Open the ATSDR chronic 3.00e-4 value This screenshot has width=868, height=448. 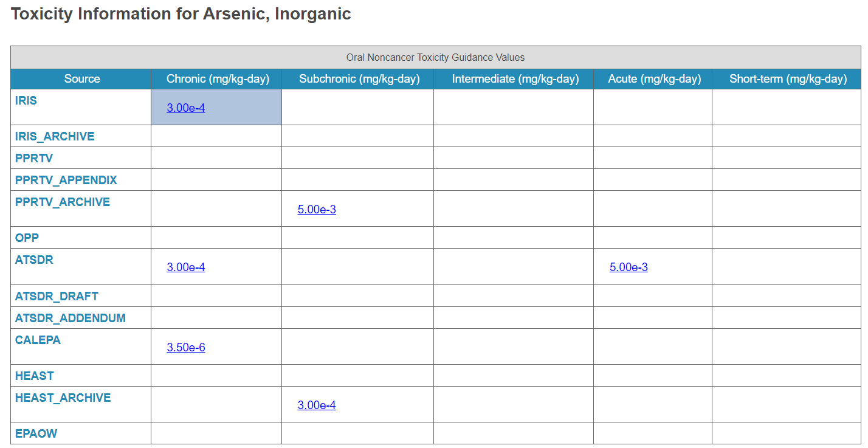[185, 267]
